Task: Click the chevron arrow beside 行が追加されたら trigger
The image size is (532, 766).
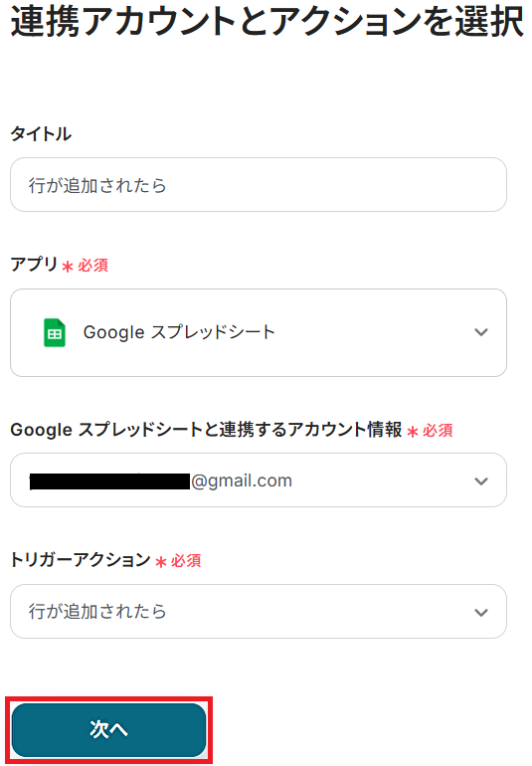Action: click(x=481, y=613)
